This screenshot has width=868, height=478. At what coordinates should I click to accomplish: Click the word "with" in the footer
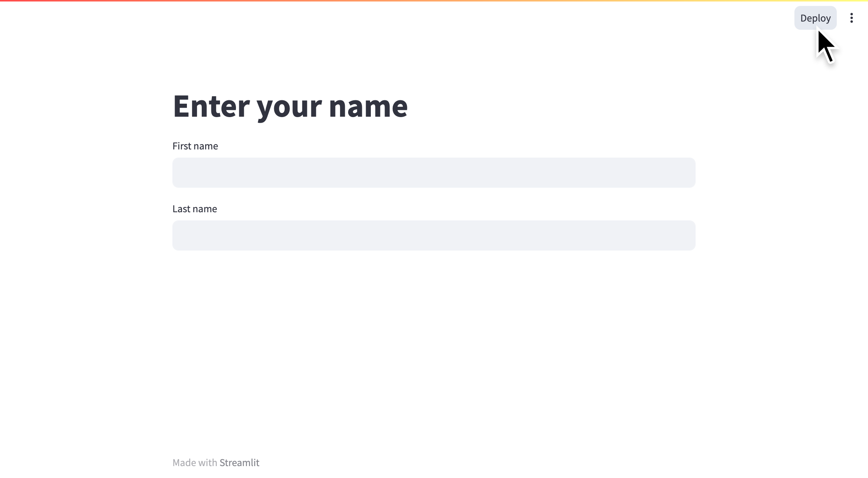click(208, 463)
